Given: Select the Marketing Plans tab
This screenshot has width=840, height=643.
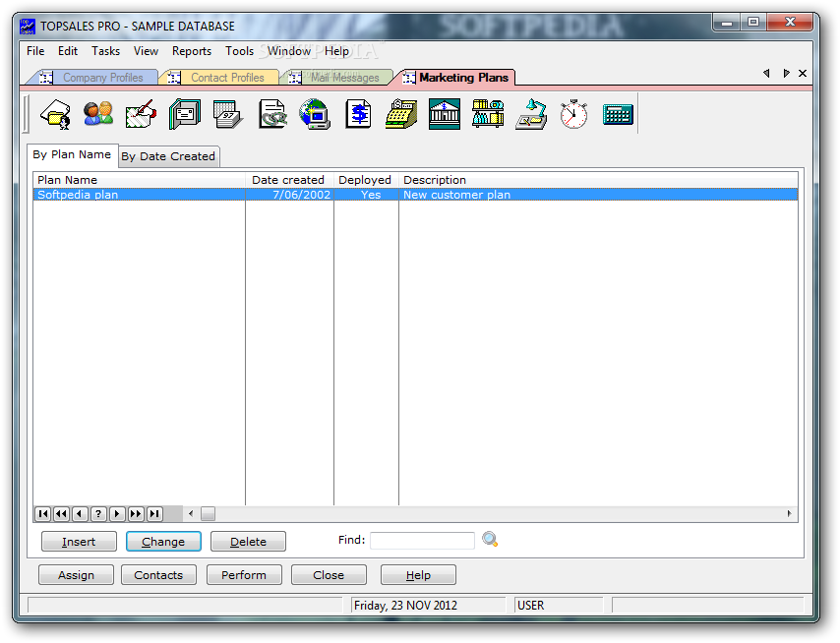Looking at the screenshot, I should (x=456, y=78).
